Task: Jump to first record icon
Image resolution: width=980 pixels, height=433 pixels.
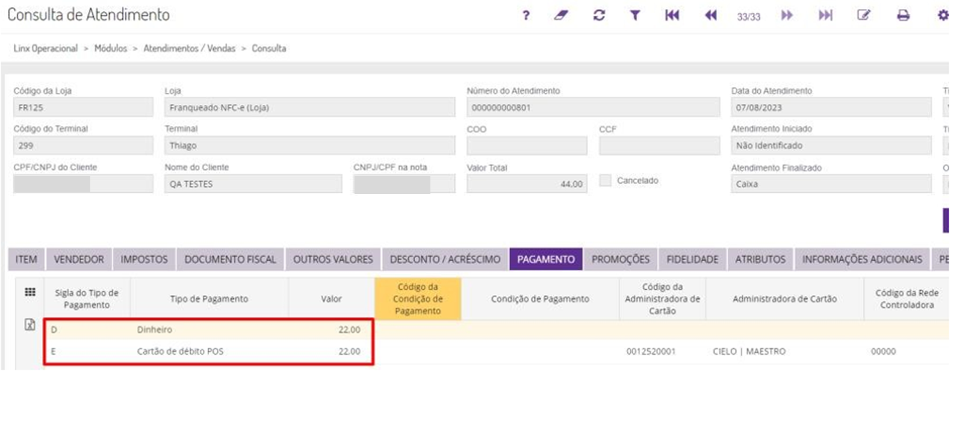Action: (x=672, y=16)
